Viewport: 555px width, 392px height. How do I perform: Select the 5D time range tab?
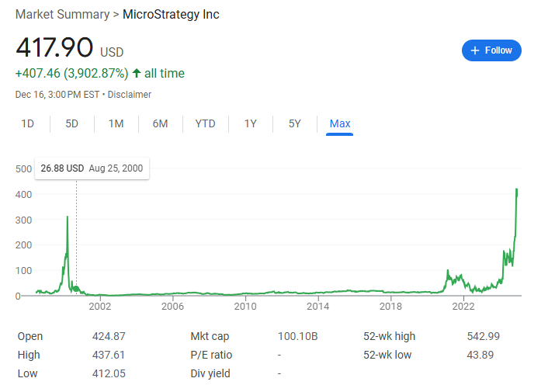72,123
